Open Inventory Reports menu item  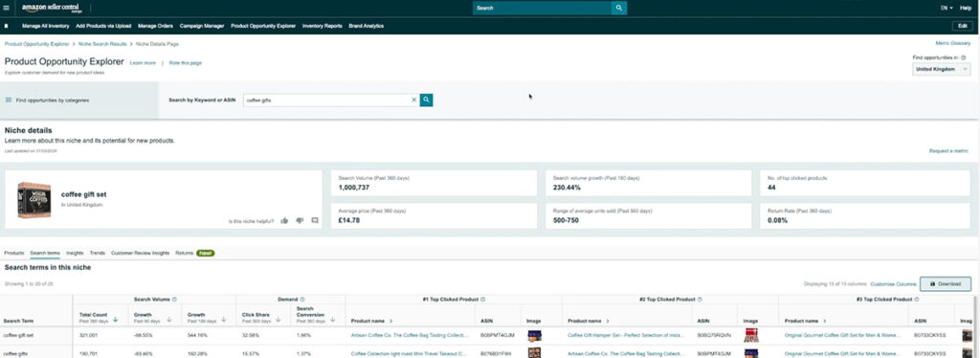322,26
